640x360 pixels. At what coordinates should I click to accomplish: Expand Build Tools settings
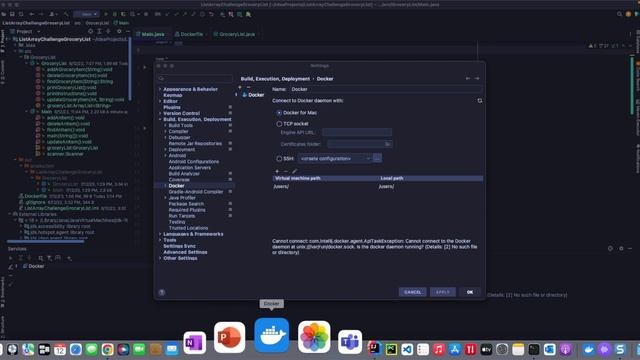pos(165,125)
